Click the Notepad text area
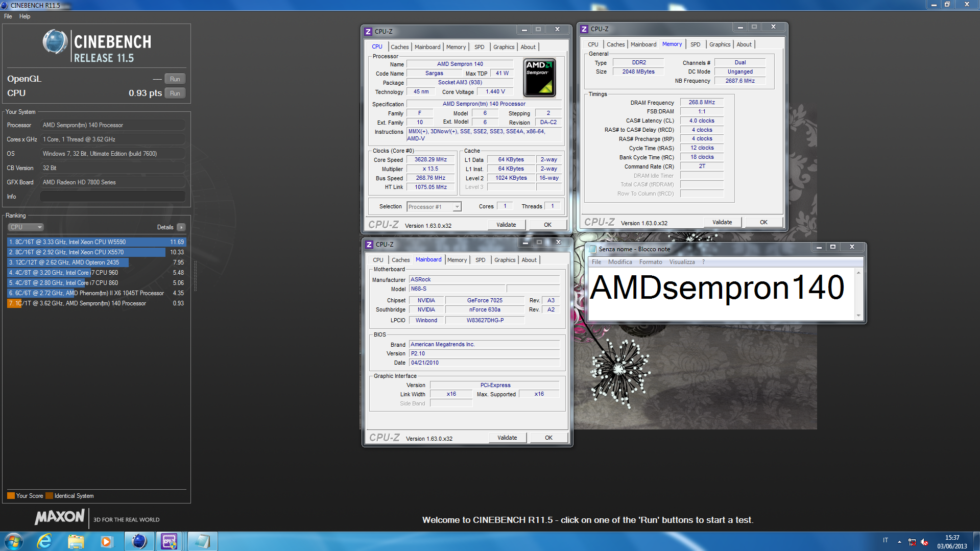This screenshot has height=551, width=980. point(721,294)
